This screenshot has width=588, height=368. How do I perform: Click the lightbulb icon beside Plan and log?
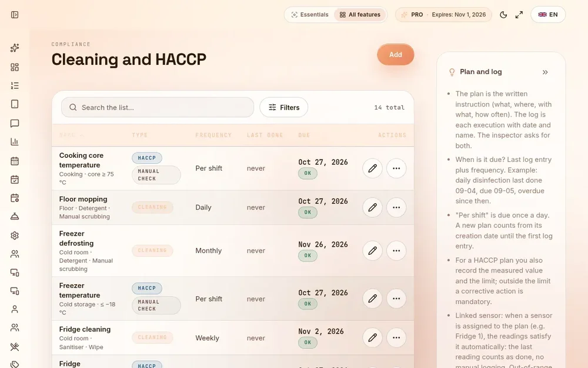coord(452,72)
